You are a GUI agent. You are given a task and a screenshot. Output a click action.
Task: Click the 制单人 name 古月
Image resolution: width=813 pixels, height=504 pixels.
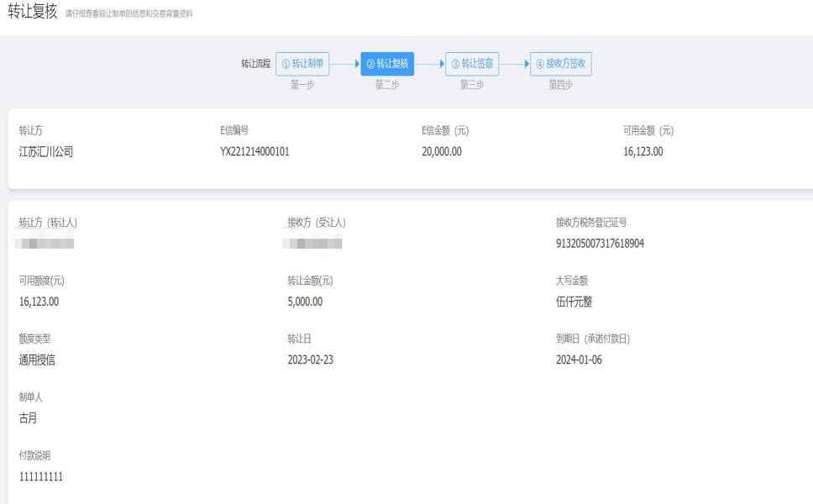pyautogui.click(x=28, y=418)
